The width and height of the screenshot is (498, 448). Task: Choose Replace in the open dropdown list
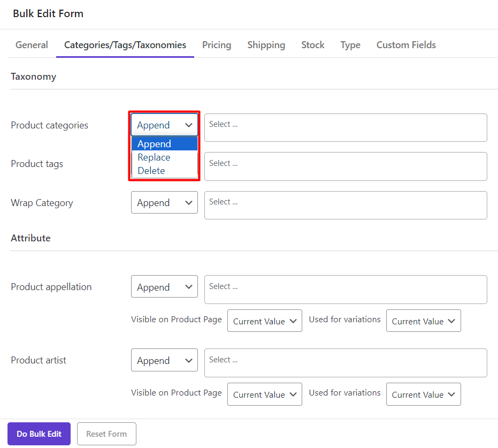154,157
